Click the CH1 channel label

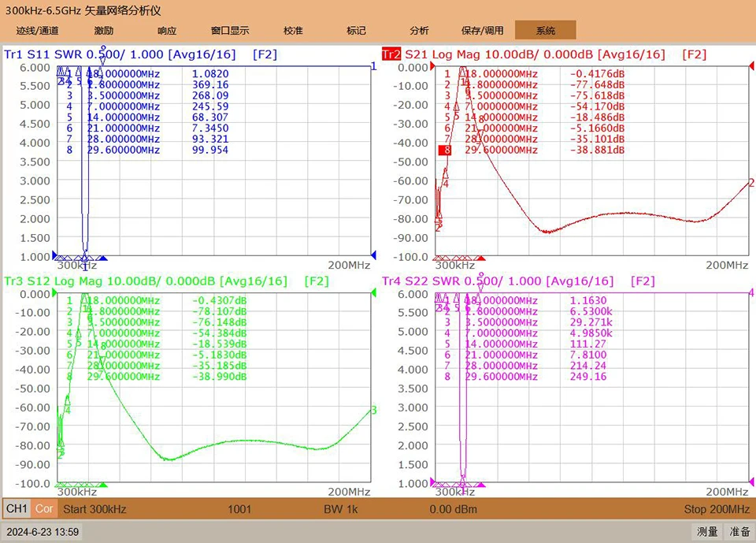[17, 509]
